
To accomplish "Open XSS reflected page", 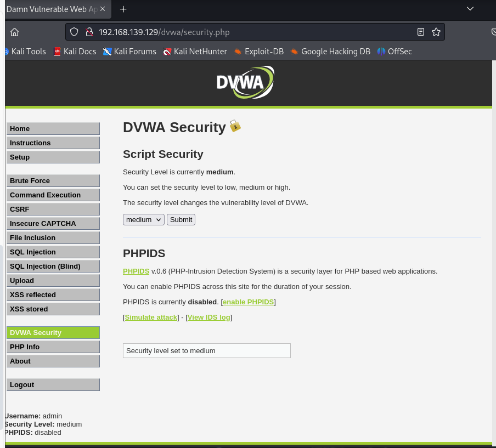I will tap(53, 294).
